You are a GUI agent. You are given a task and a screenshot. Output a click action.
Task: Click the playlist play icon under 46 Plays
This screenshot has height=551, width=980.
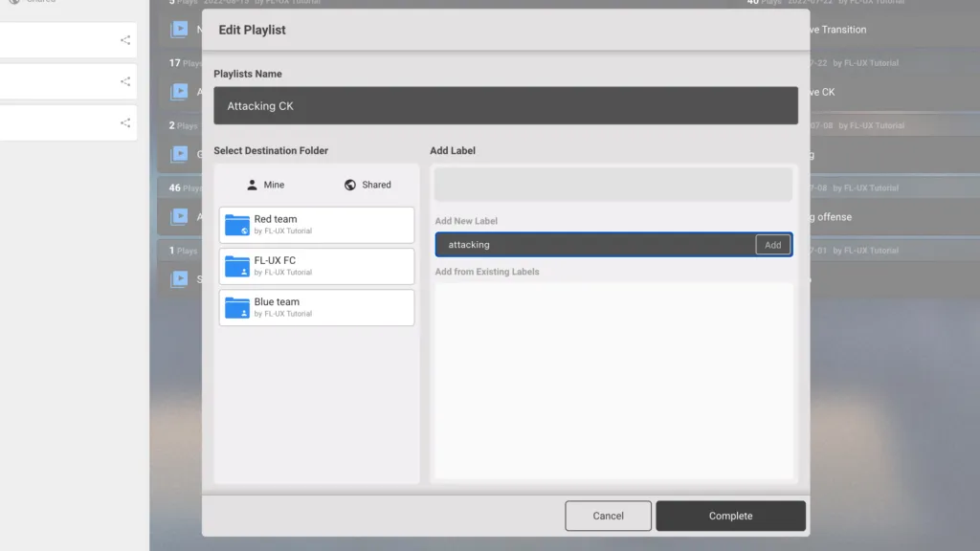point(179,216)
